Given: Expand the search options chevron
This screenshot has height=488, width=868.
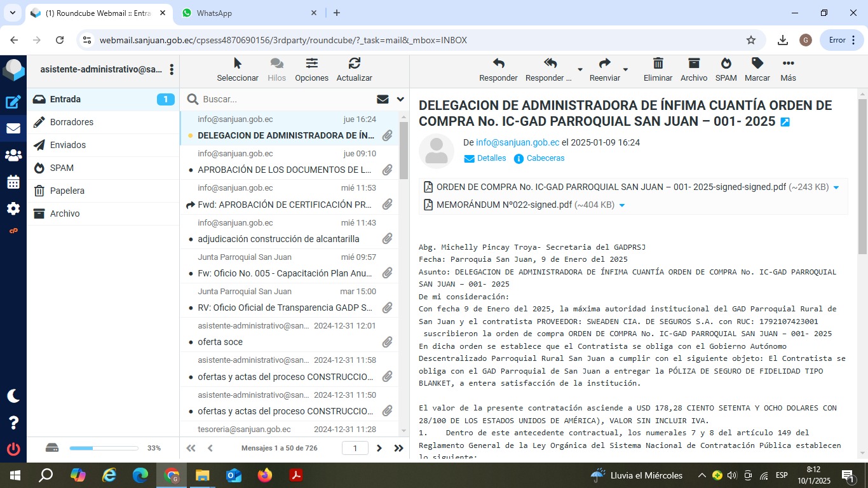Looking at the screenshot, I should [400, 99].
